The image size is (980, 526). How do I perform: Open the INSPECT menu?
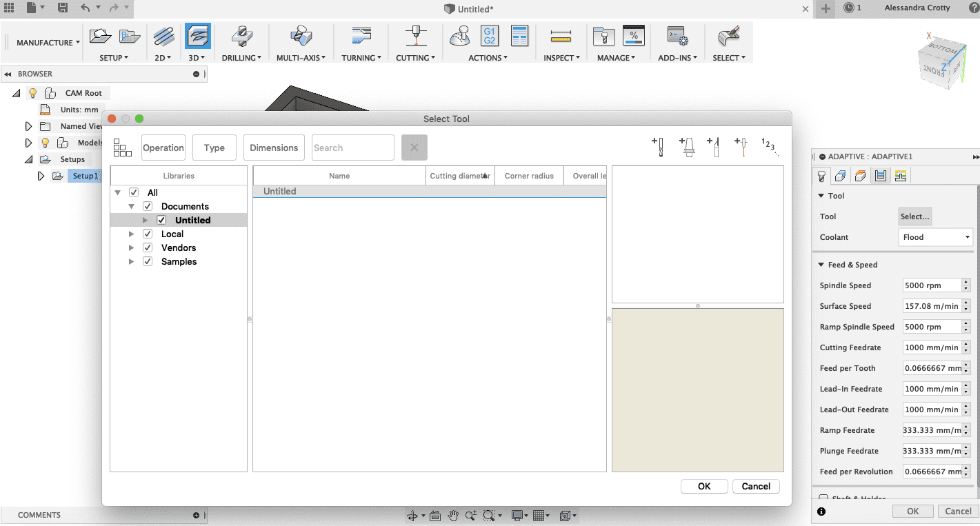(561, 58)
